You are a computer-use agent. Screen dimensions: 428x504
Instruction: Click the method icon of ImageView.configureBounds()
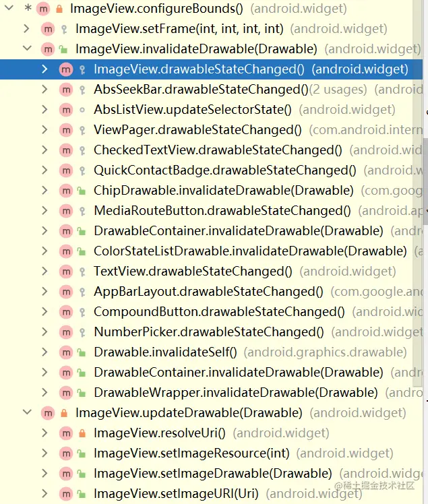coord(42,9)
